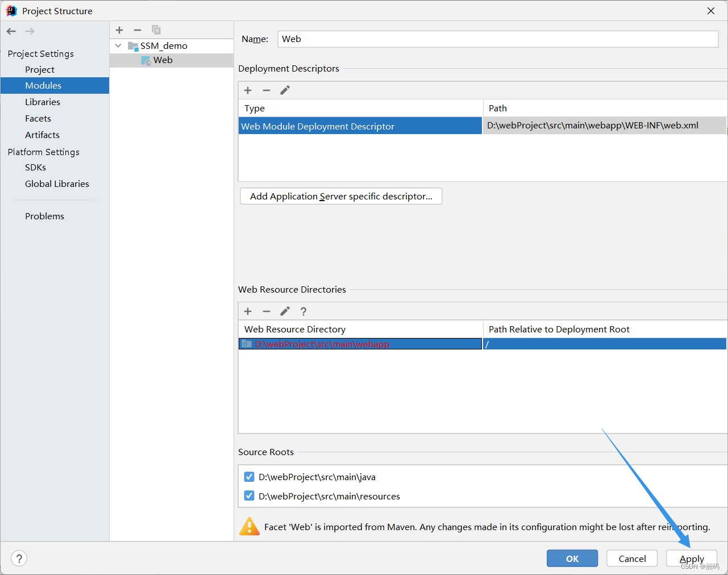Click the Path column header

click(x=605, y=108)
